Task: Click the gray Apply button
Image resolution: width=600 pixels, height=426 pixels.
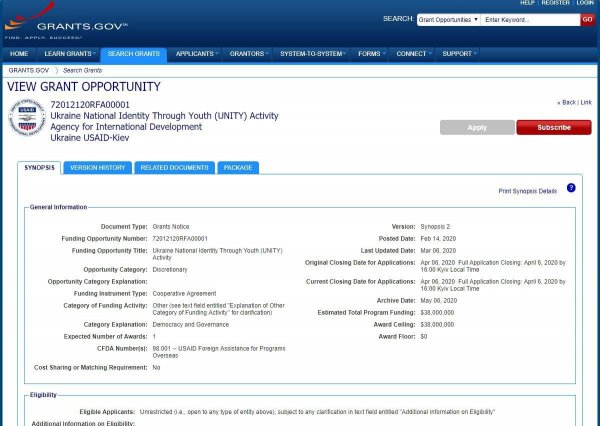Action: tap(477, 127)
